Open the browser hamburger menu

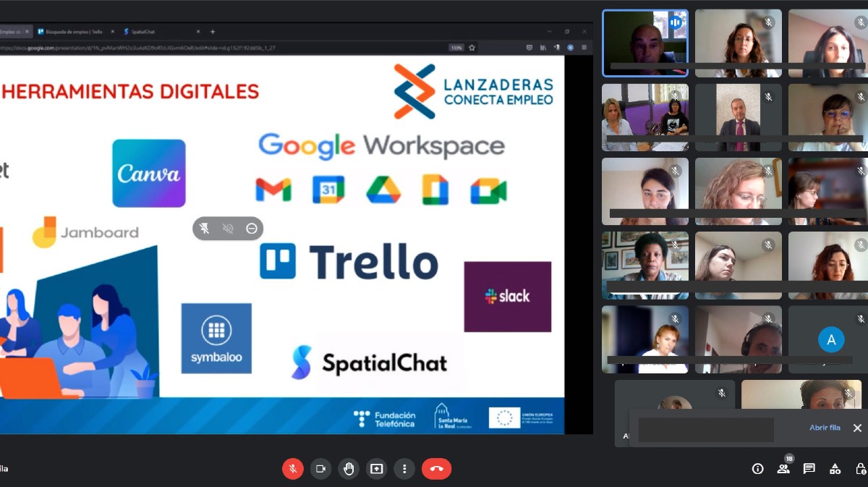coord(584,48)
